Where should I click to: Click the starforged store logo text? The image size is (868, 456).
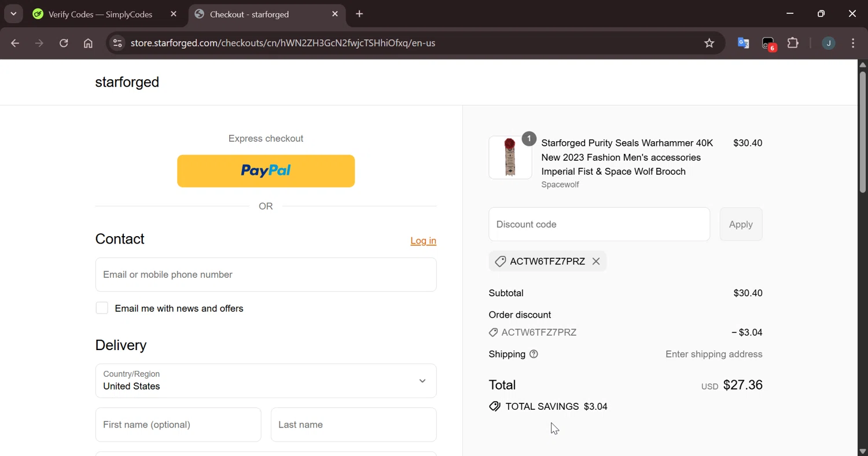(x=127, y=82)
